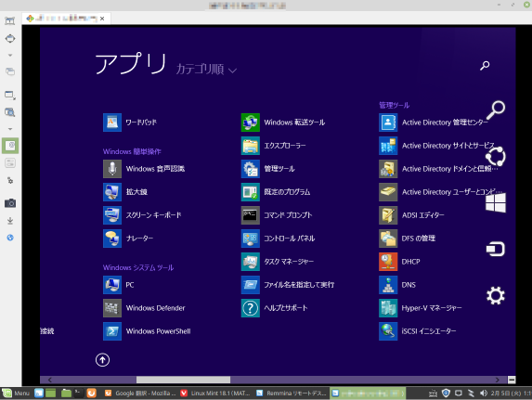Image resolution: width=532 pixels, height=400 pixels.
Task: Click the shield icon in system tray
Action: tap(446, 394)
